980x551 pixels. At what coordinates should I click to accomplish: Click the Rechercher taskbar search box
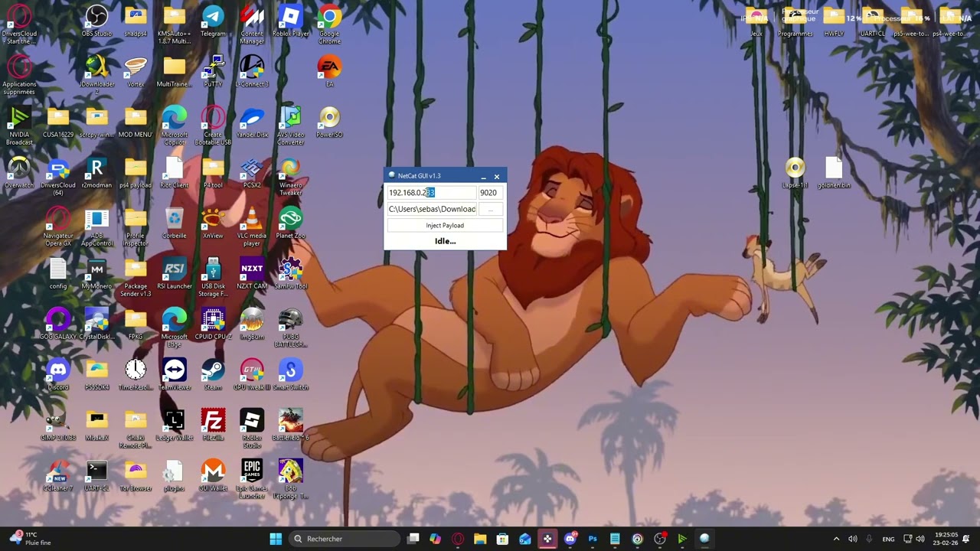click(345, 539)
